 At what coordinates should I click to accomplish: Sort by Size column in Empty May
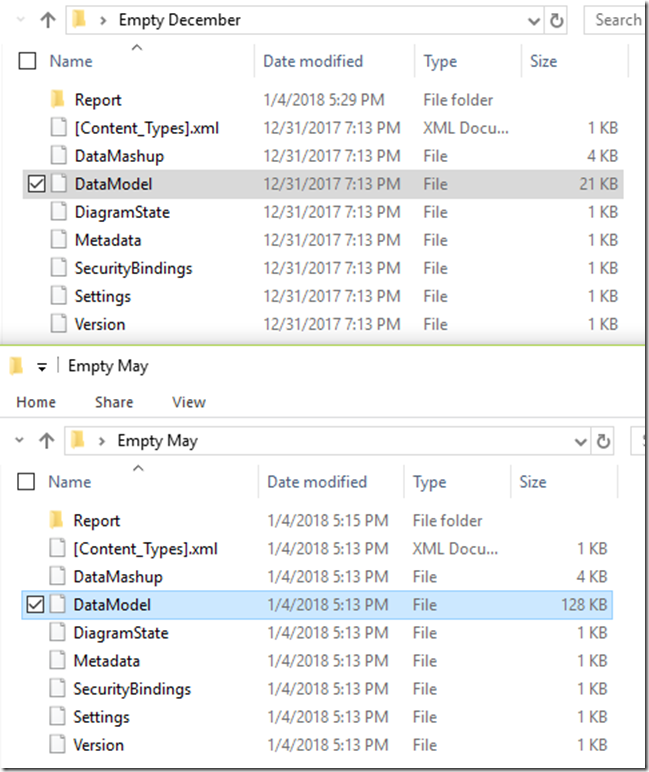click(533, 482)
